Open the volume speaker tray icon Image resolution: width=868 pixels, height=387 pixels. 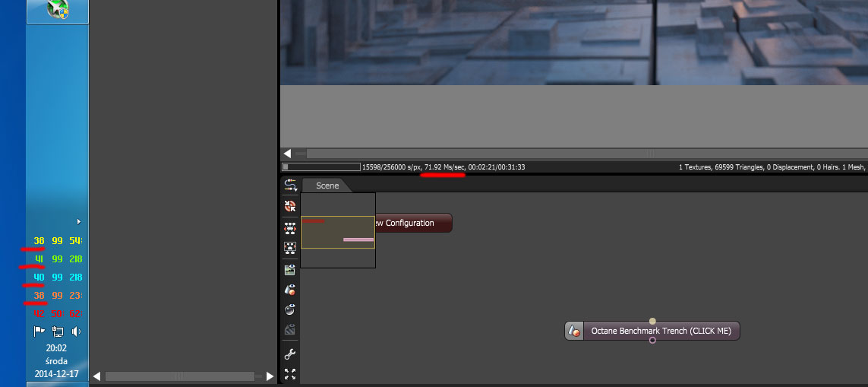click(76, 331)
